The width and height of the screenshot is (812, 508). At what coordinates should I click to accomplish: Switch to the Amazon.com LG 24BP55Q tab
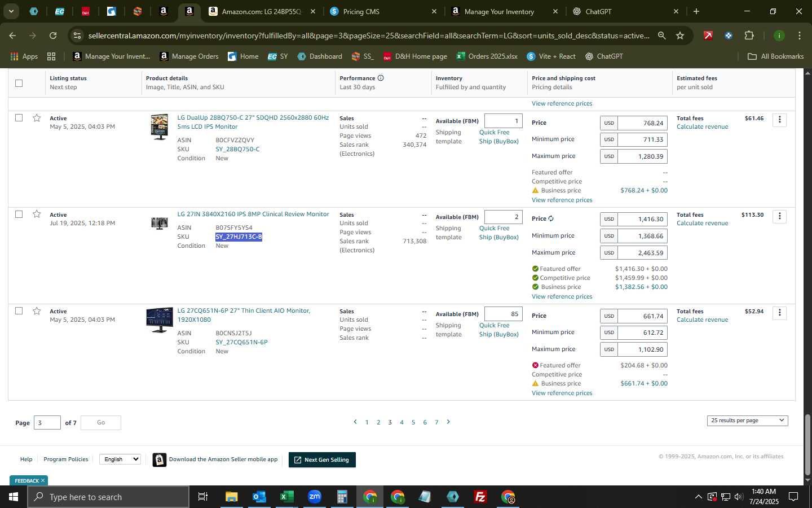point(262,11)
